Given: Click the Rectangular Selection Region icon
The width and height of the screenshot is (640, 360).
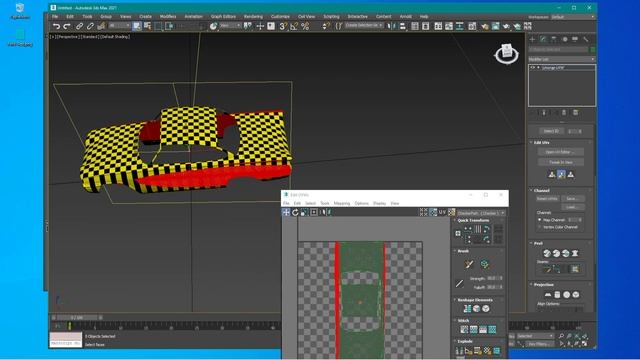Looking at the screenshot, I should coord(158,27).
